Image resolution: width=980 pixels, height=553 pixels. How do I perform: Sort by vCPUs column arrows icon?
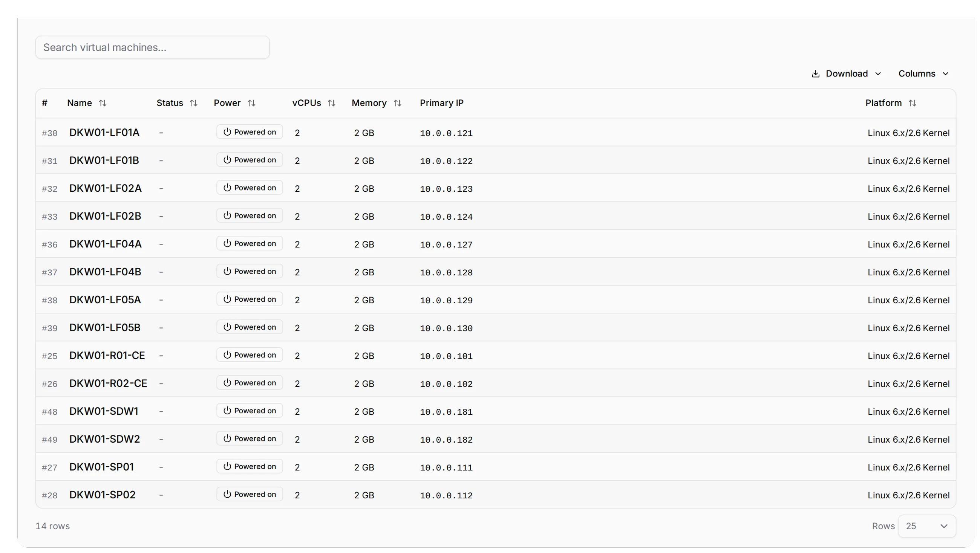point(331,103)
